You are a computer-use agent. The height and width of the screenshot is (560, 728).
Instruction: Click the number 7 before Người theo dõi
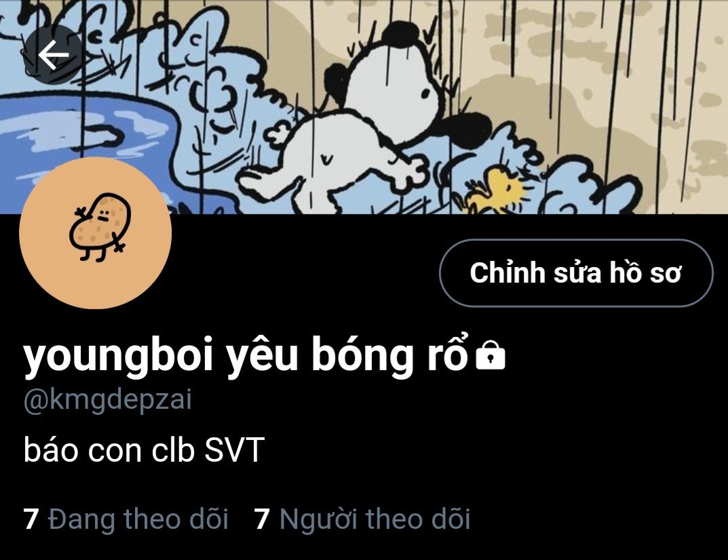(x=262, y=519)
